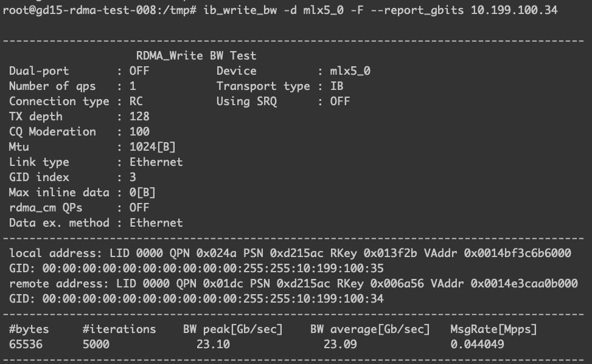Image resolution: width=592 pixels, height=364 pixels.
Task: Click the BW peak value 23.10
Action: click(x=212, y=344)
